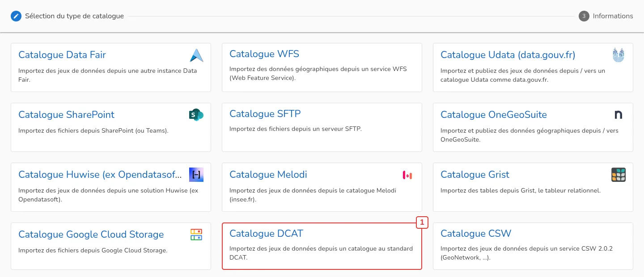Screen dimensions: 644x277
Task: Click the OneGeoSuite geographic data description
Action: click(530, 135)
